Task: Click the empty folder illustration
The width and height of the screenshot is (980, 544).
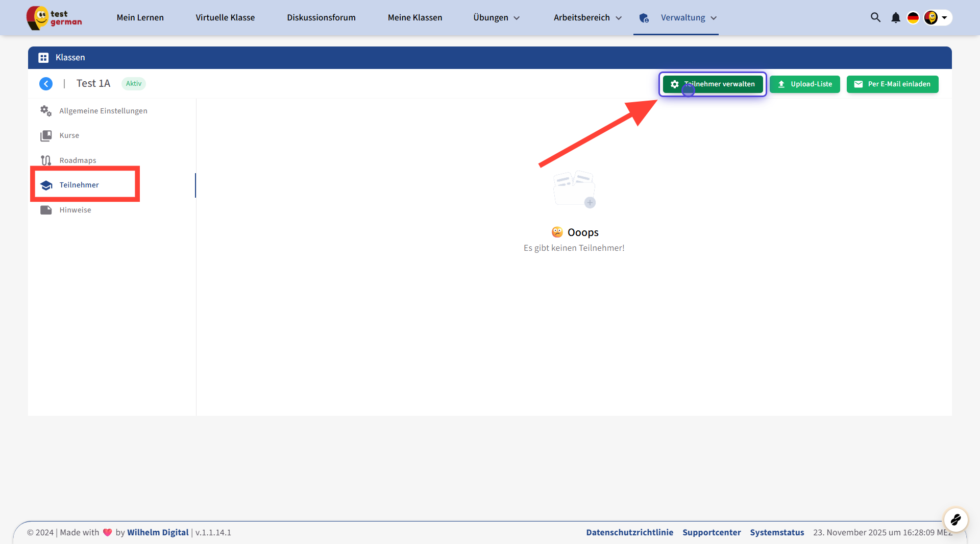Action: 574,189
